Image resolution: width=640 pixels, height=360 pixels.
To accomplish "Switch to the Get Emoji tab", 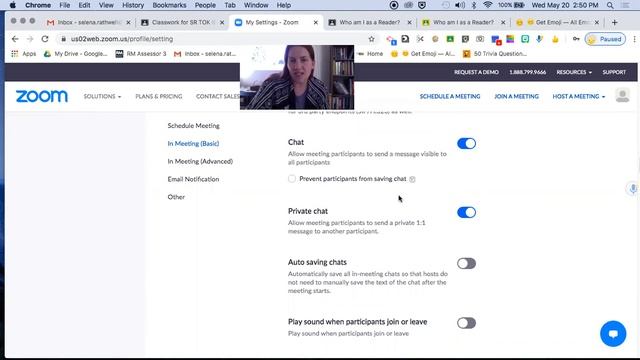I will click(x=557, y=22).
